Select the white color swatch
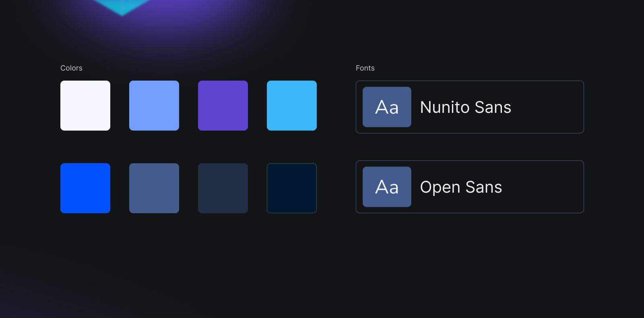 [x=85, y=106]
